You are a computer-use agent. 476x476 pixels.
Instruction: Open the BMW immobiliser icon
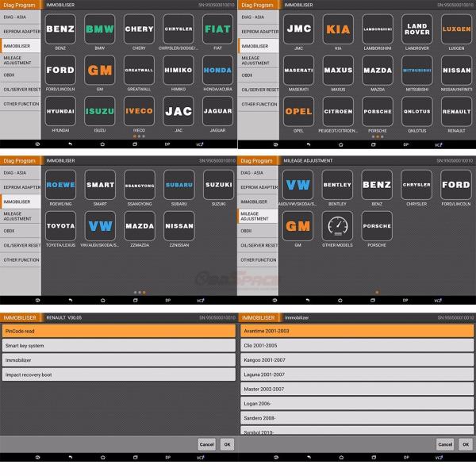coord(100,29)
